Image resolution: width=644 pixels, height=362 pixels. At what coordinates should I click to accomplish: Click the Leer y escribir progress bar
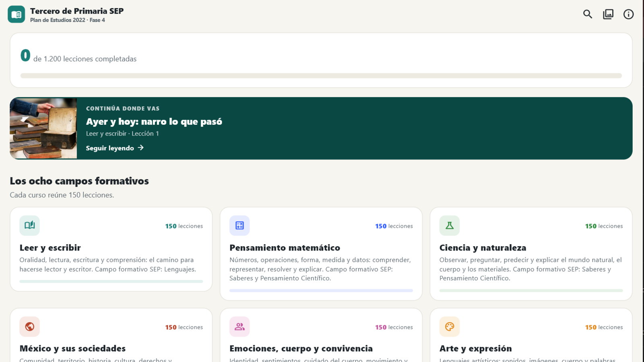111,282
